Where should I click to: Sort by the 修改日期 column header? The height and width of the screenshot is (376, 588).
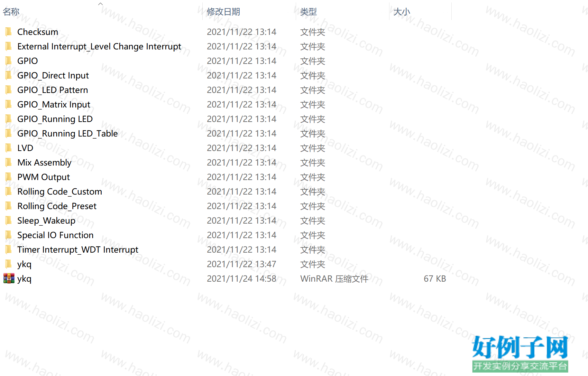coord(223,12)
